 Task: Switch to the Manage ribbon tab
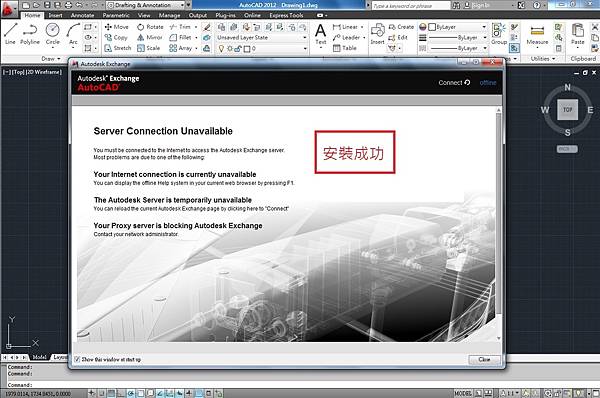pos(170,15)
